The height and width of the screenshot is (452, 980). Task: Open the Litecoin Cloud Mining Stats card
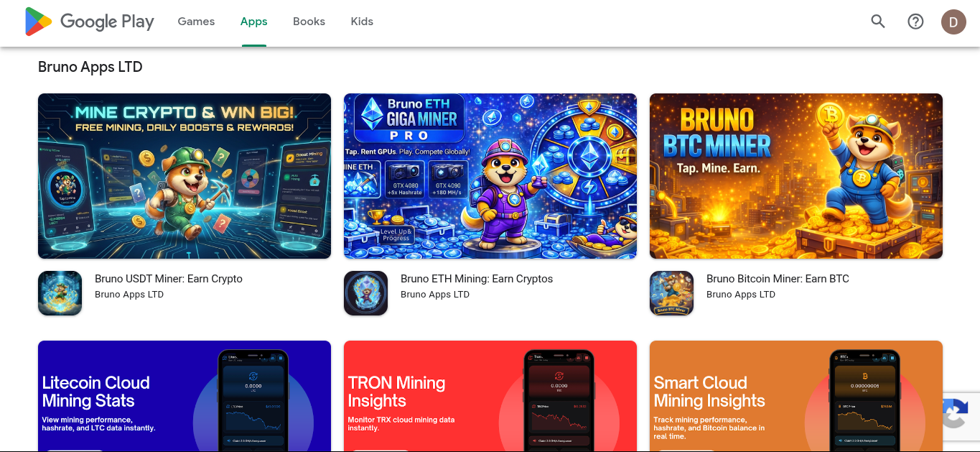coord(185,396)
